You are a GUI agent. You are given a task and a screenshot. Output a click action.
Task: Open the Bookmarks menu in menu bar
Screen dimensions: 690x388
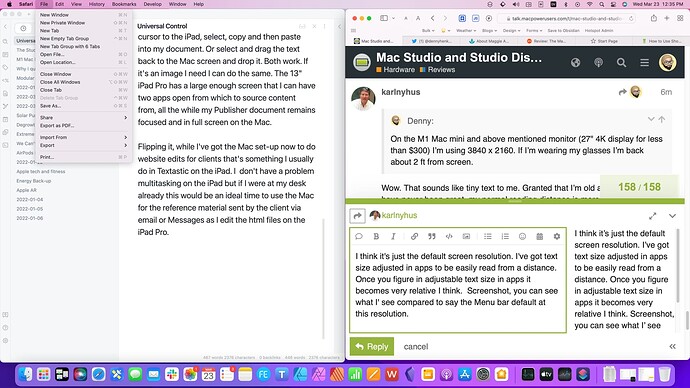point(124,4)
